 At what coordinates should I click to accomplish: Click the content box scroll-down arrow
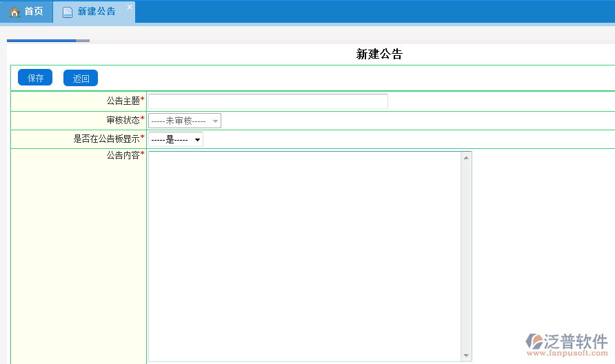[x=467, y=356]
